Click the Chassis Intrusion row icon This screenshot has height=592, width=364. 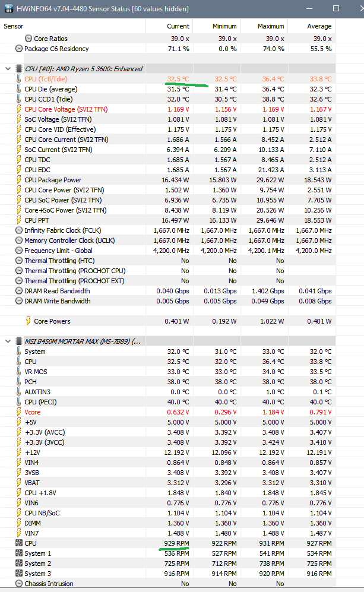click(19, 584)
